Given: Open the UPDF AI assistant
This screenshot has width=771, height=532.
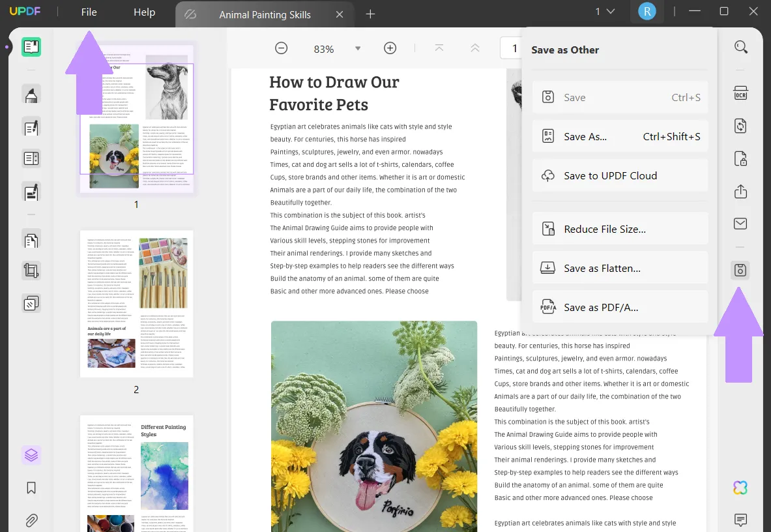Looking at the screenshot, I should tap(740, 487).
